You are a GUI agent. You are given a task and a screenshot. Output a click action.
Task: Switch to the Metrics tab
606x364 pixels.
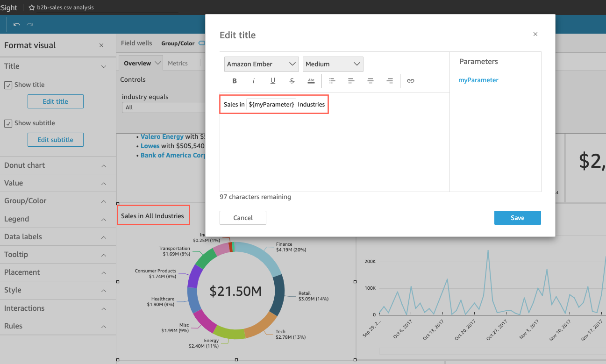[x=178, y=64]
